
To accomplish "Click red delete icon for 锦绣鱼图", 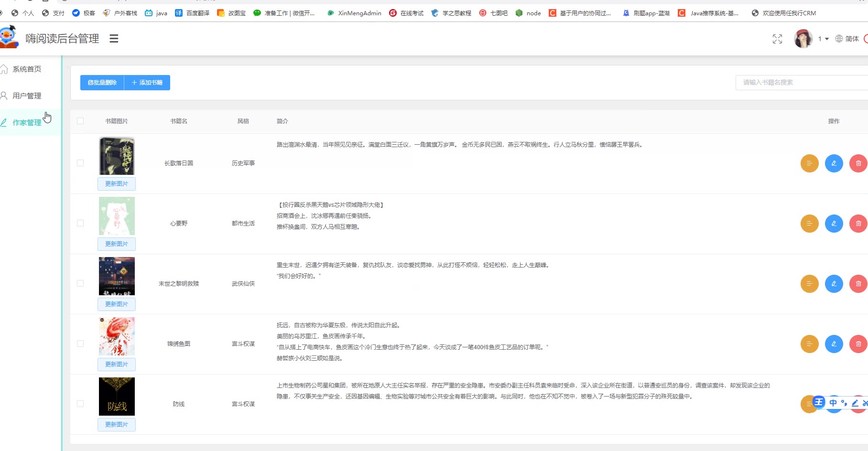I will point(858,344).
